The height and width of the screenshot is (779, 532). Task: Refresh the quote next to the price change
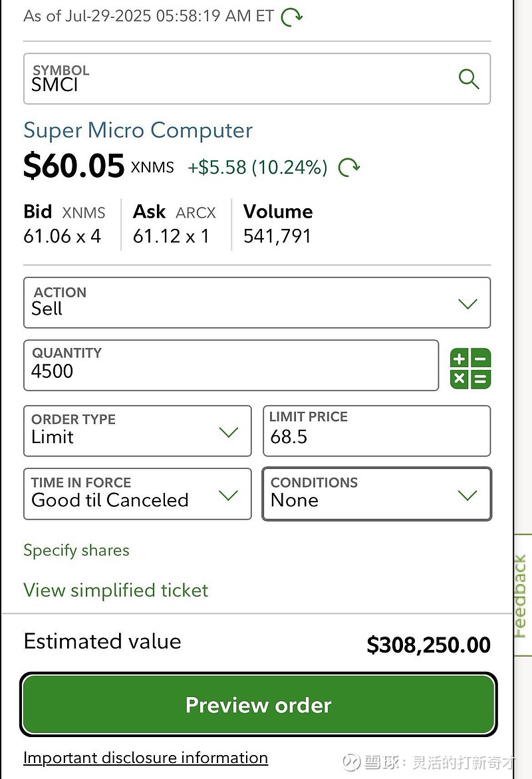point(349,167)
